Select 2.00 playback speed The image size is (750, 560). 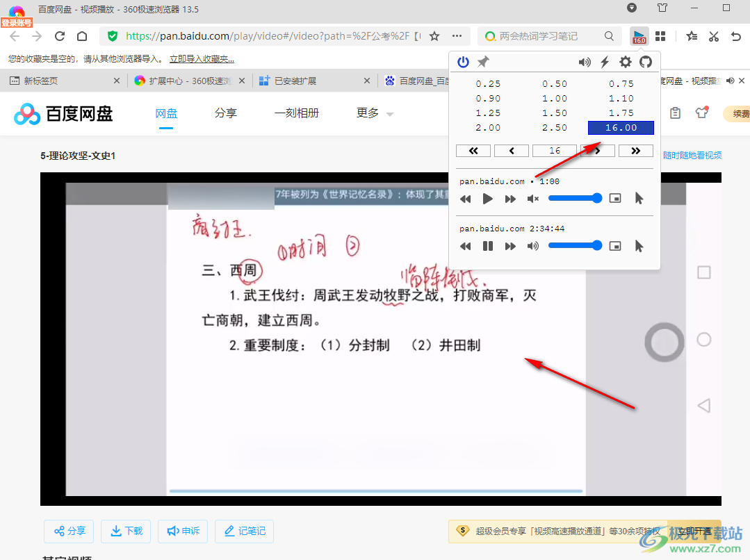(x=488, y=128)
